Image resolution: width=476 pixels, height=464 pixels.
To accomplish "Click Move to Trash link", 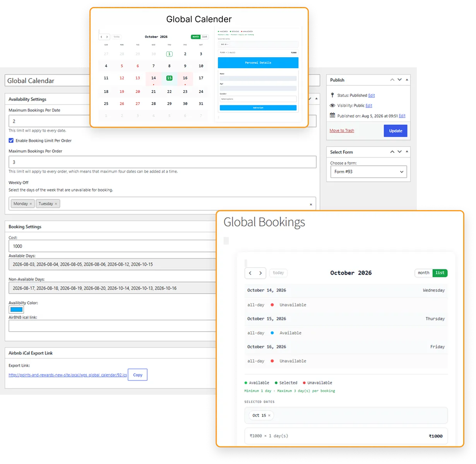I will pos(342,130).
